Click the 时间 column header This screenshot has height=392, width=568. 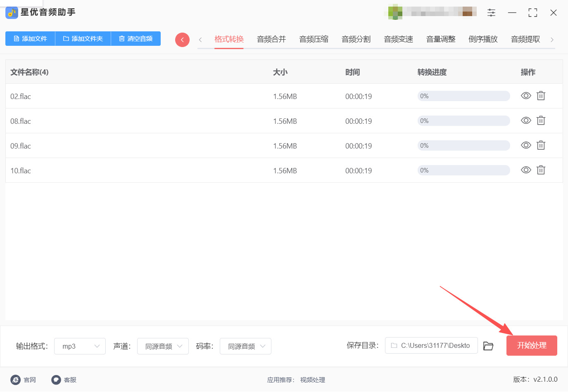(x=352, y=72)
